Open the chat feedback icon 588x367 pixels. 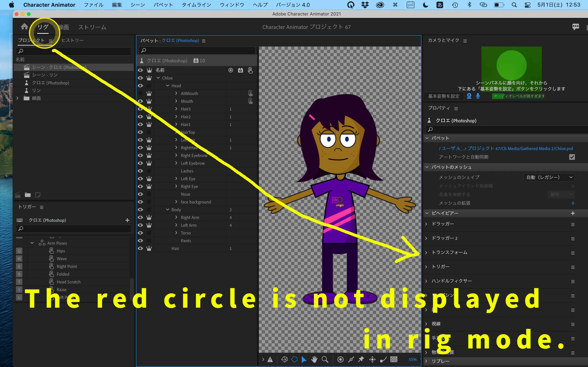click(x=575, y=27)
